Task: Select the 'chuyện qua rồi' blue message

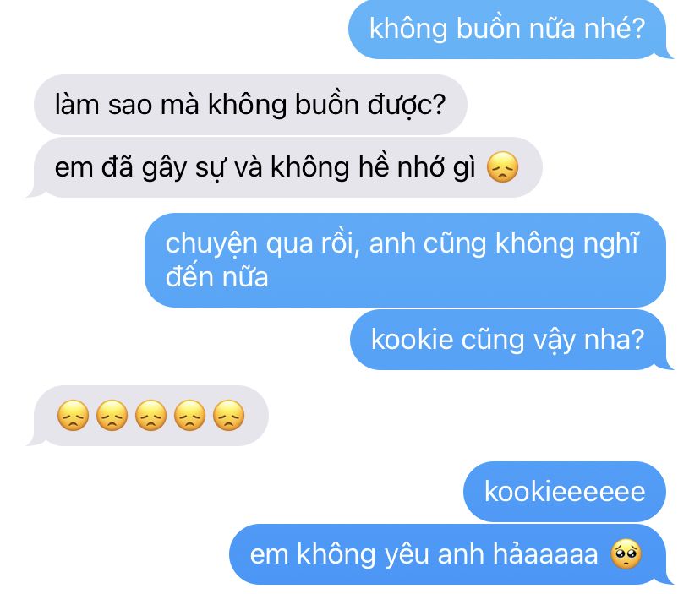Action: 405,260
